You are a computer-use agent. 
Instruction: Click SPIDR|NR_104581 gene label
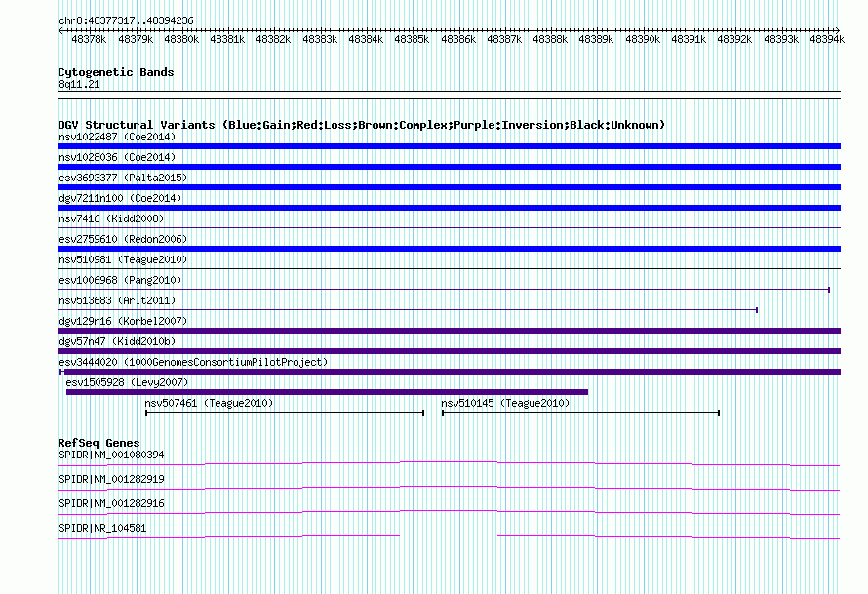pyautogui.click(x=102, y=528)
